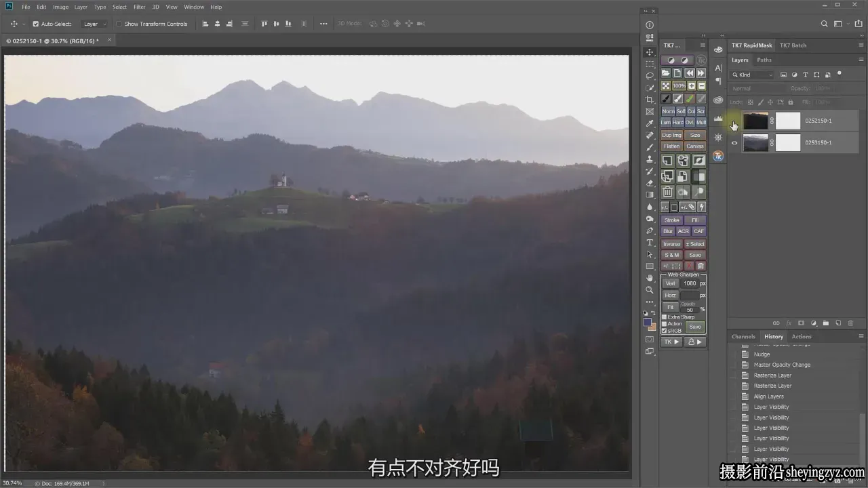Image resolution: width=868 pixels, height=488 pixels.
Task: Open the Kind filter dropdown in Layers
Action: (x=753, y=75)
